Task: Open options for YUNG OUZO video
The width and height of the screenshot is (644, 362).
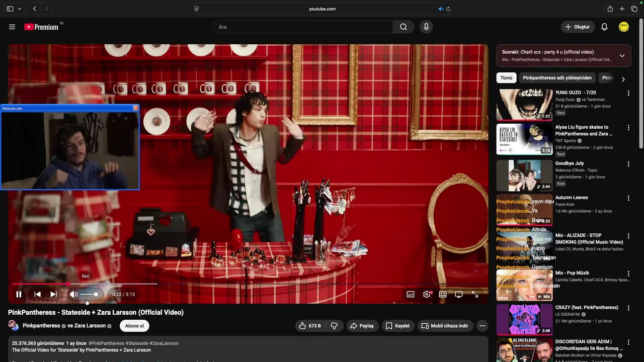Action: (628, 94)
